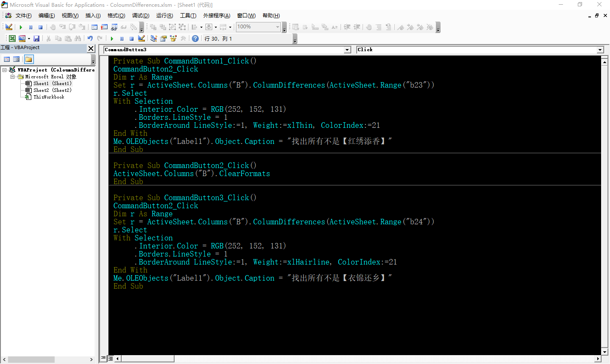Run Sub from the Debug toolbar play icon
Screen dimensions: 610x364
[21, 27]
